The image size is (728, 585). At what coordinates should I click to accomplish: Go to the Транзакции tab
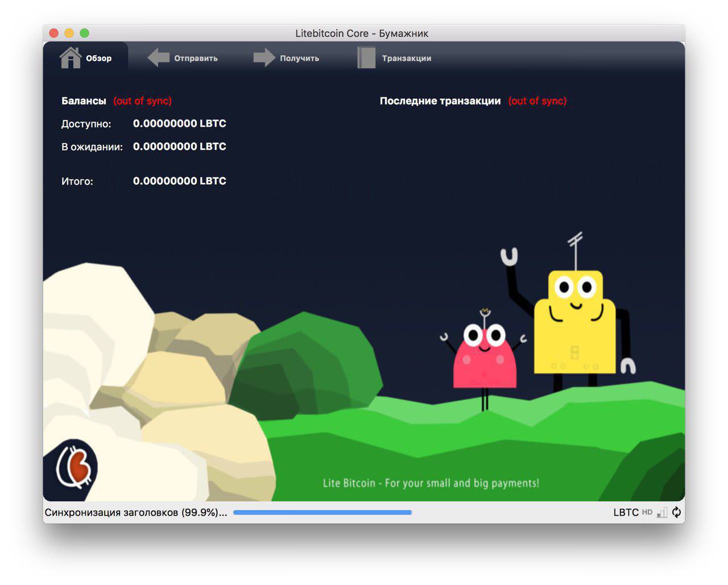[x=394, y=58]
